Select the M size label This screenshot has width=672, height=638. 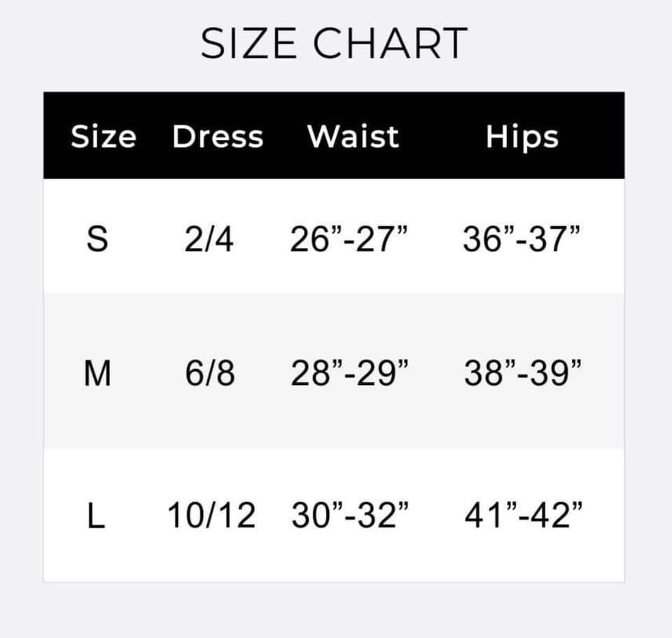97,373
